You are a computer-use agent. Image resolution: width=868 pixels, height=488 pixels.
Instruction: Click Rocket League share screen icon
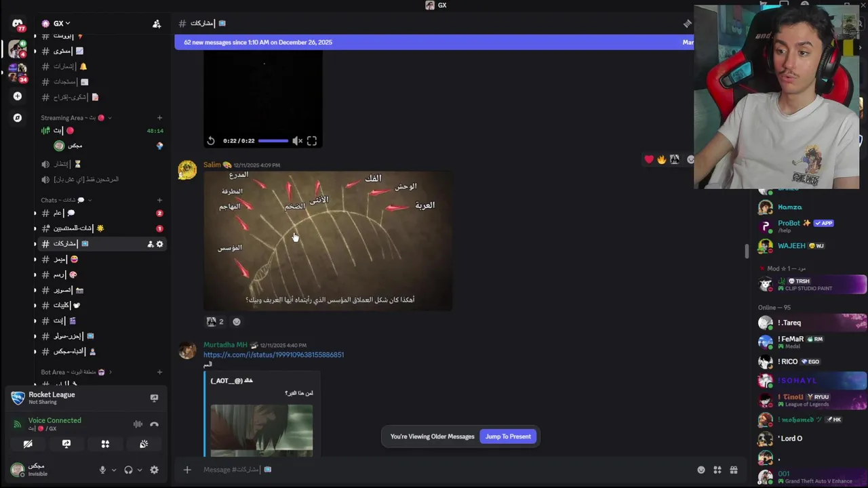tap(154, 398)
